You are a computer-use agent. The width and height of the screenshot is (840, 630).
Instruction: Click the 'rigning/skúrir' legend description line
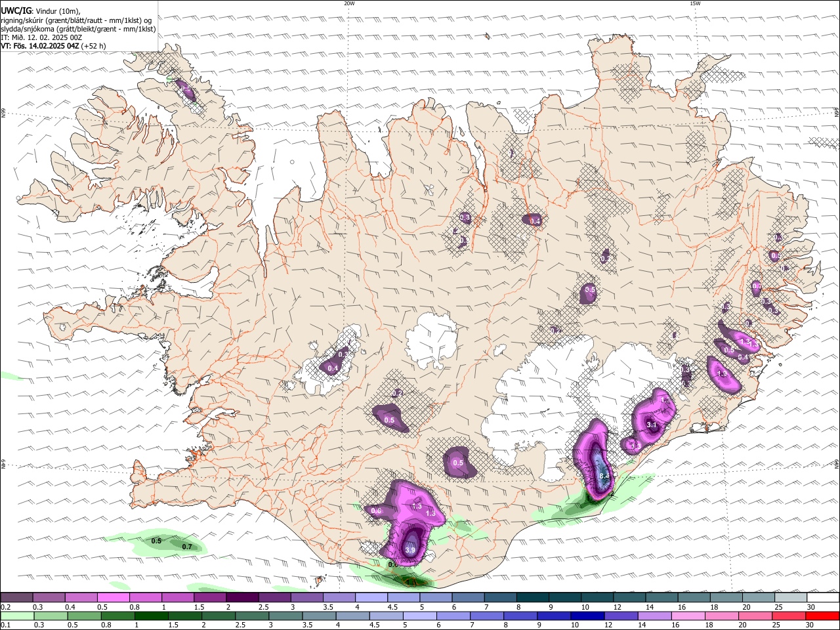(75, 20)
